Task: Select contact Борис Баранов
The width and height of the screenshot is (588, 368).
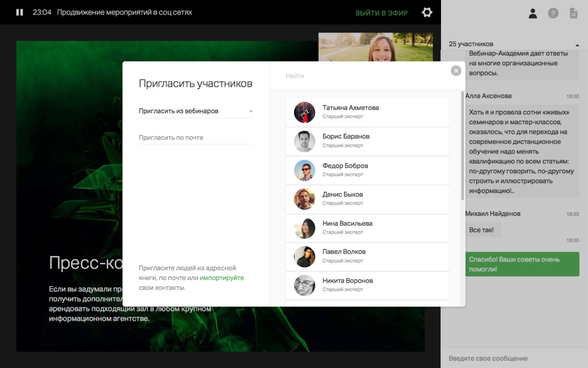Action: click(367, 141)
